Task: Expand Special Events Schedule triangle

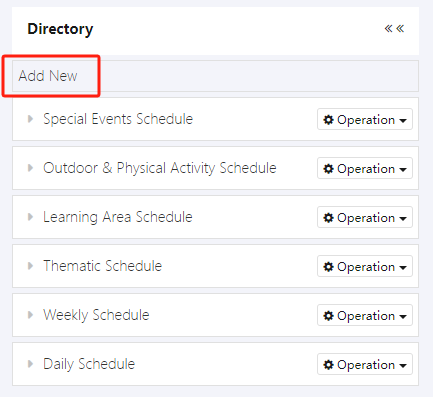Action: pyautogui.click(x=30, y=119)
